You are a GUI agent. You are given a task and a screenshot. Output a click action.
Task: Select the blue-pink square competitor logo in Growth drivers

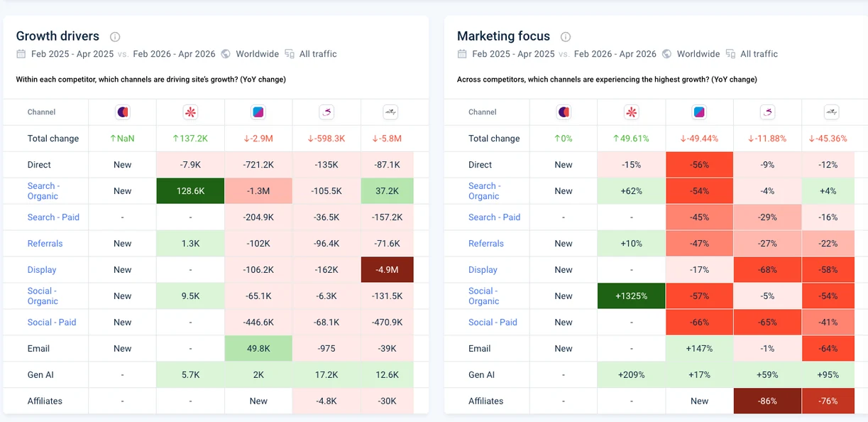(x=258, y=112)
